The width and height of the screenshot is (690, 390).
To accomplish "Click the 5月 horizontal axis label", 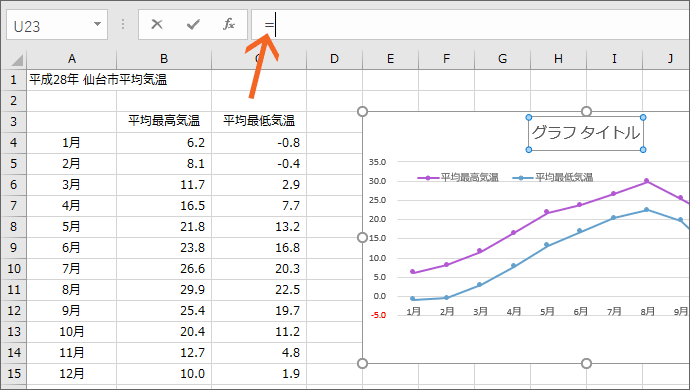I will coord(547,312).
